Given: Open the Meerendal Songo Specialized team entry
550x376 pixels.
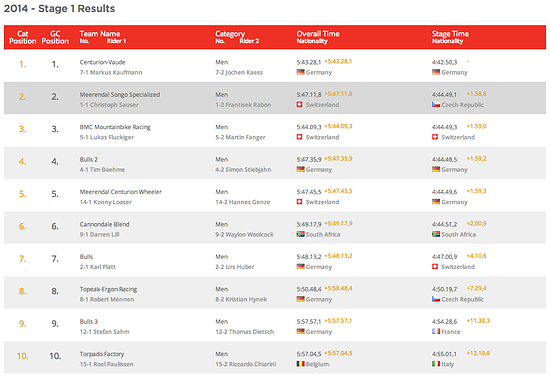Looking at the screenshot, I should (120, 95).
